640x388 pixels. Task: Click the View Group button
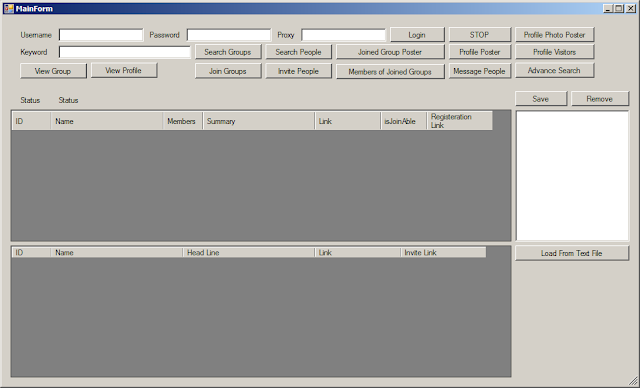pos(53,71)
